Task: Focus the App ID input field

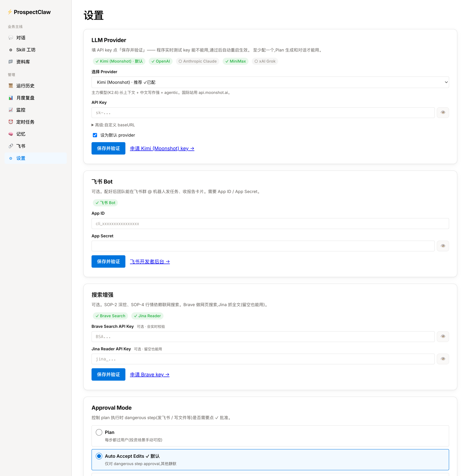Action: click(270, 223)
